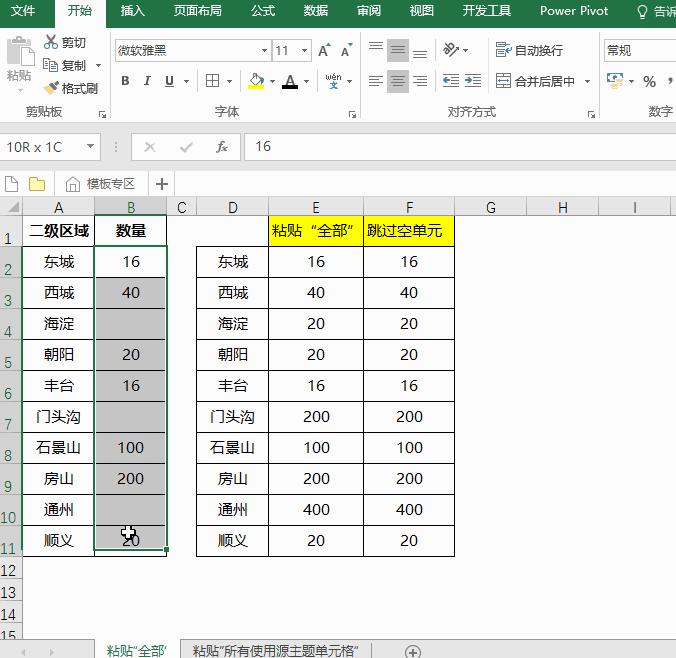676x658 pixels.
Task: Toggle Italic formatting
Action: (x=147, y=81)
